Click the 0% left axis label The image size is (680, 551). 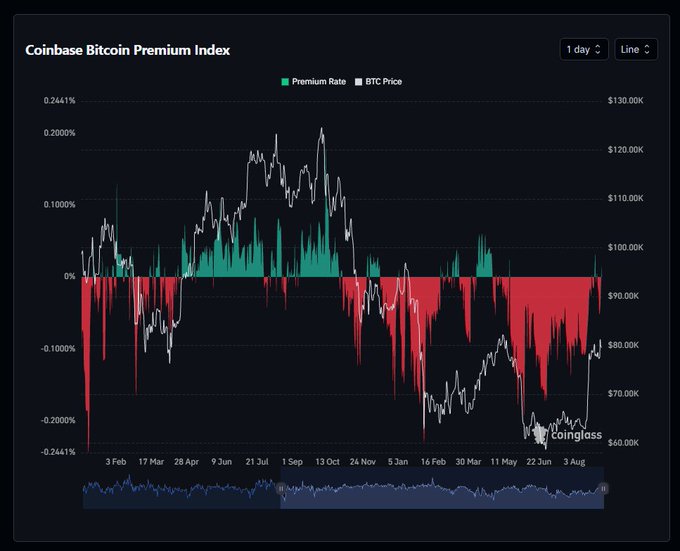69,277
